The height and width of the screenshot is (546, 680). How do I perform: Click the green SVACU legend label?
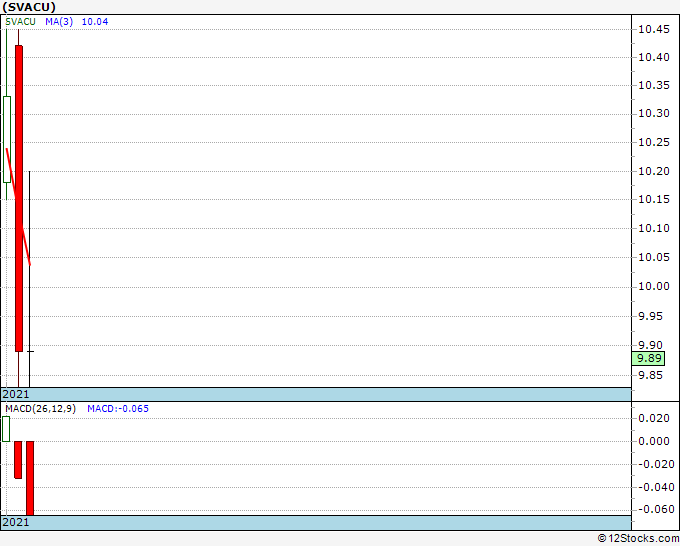[20, 22]
